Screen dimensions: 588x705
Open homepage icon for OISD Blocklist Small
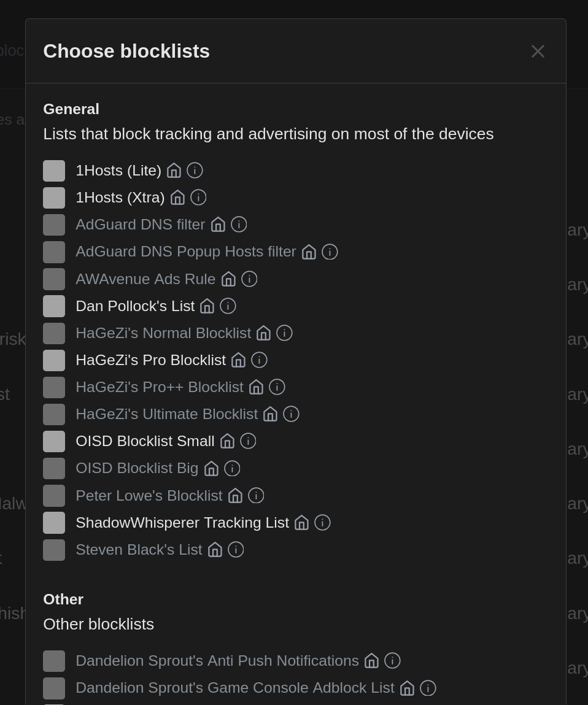click(x=227, y=441)
